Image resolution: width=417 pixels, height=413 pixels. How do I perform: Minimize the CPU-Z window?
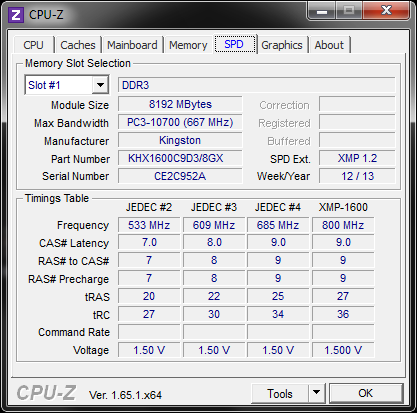click(x=321, y=11)
